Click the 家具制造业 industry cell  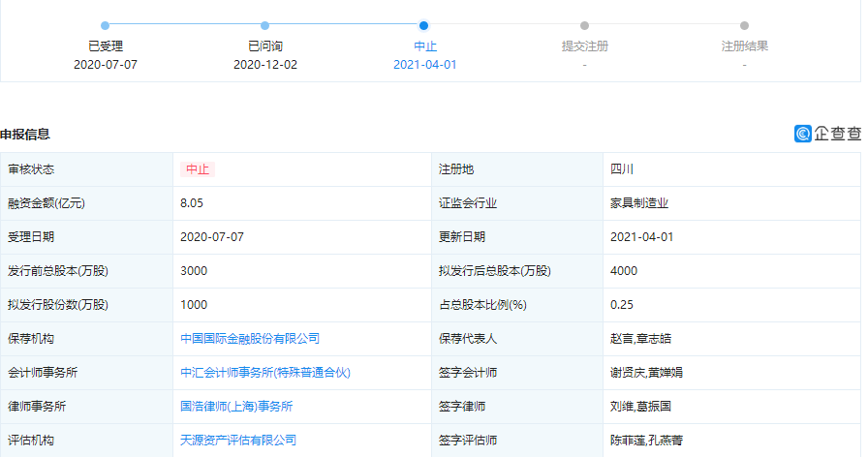point(639,203)
